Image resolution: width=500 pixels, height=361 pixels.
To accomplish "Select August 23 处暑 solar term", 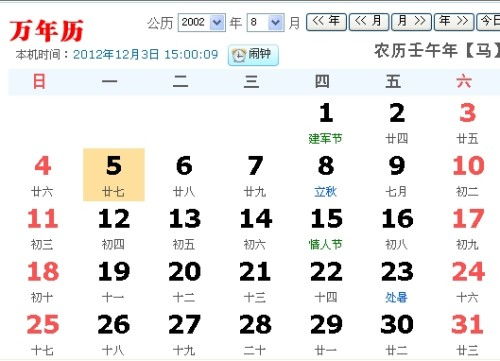I will [397, 281].
